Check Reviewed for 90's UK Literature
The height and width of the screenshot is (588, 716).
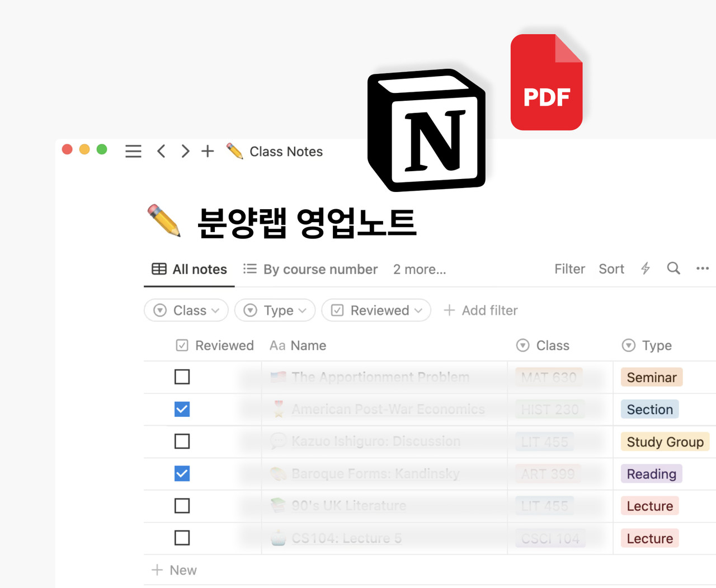tap(182, 506)
